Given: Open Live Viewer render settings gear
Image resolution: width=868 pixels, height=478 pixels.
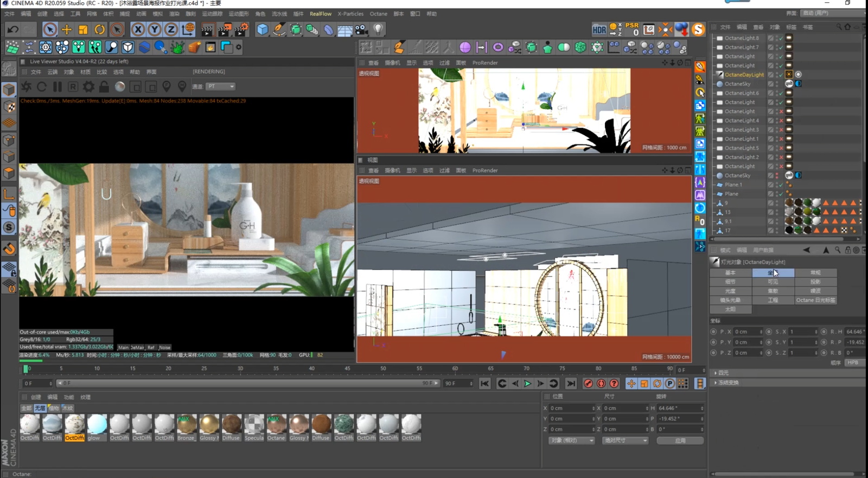Looking at the screenshot, I should point(88,87).
